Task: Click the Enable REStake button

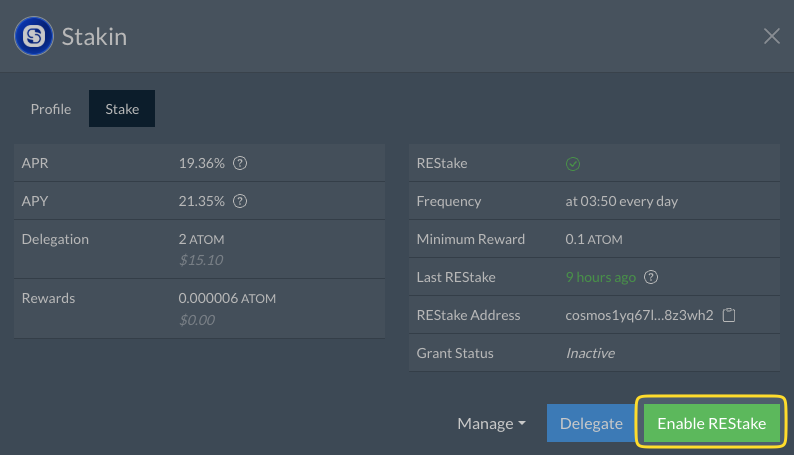Action: point(711,423)
